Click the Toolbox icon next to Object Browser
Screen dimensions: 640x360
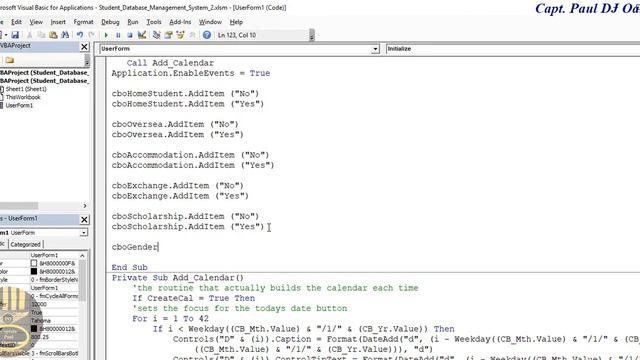(192, 35)
